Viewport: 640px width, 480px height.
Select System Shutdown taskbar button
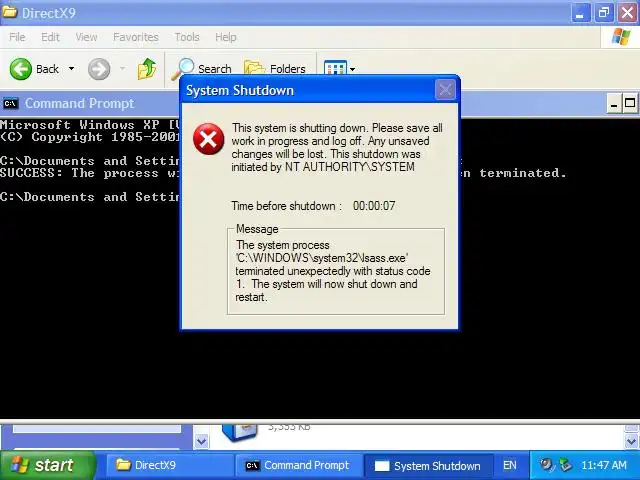pyautogui.click(x=429, y=466)
